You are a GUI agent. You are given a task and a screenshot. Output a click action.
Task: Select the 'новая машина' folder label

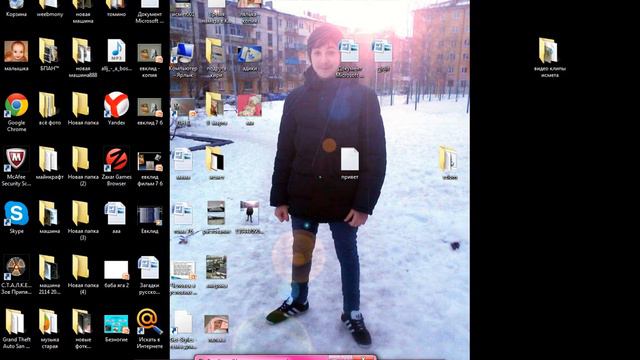pos(83,18)
